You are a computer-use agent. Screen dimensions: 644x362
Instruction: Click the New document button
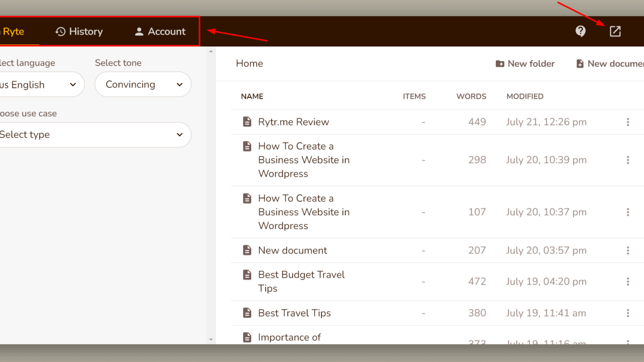tap(610, 64)
